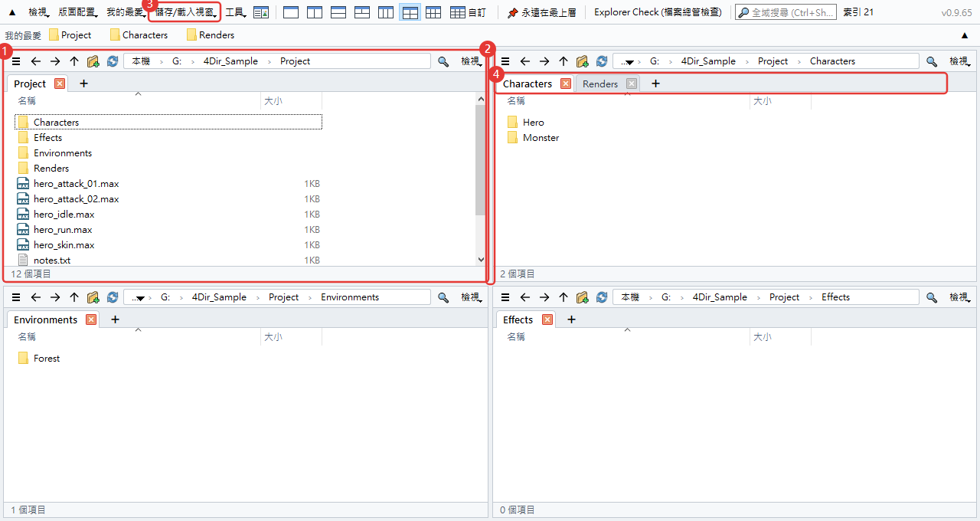Open the 我的最愛 dropdown menu
The image size is (980, 521).
(126, 12)
